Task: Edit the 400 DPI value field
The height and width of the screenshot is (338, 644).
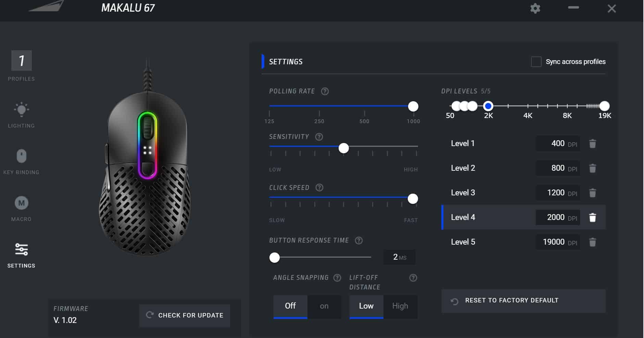Action: click(x=558, y=144)
